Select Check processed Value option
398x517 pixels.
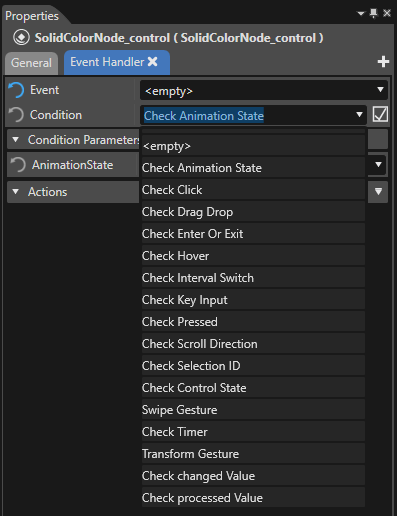253,498
